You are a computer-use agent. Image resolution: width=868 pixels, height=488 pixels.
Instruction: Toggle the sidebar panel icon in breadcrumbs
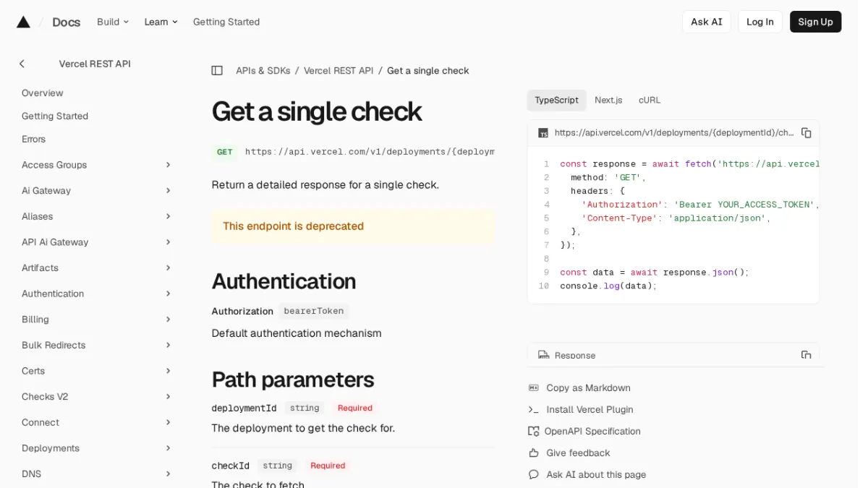coord(217,71)
